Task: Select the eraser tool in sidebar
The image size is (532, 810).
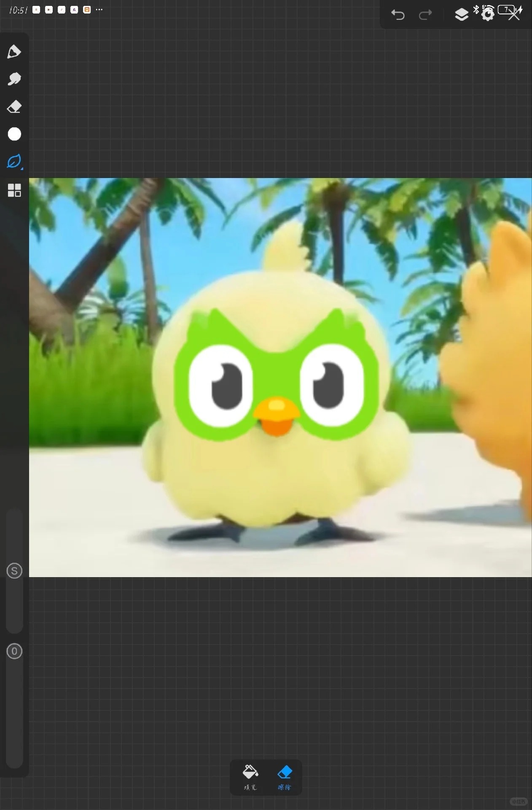Action: click(x=14, y=106)
